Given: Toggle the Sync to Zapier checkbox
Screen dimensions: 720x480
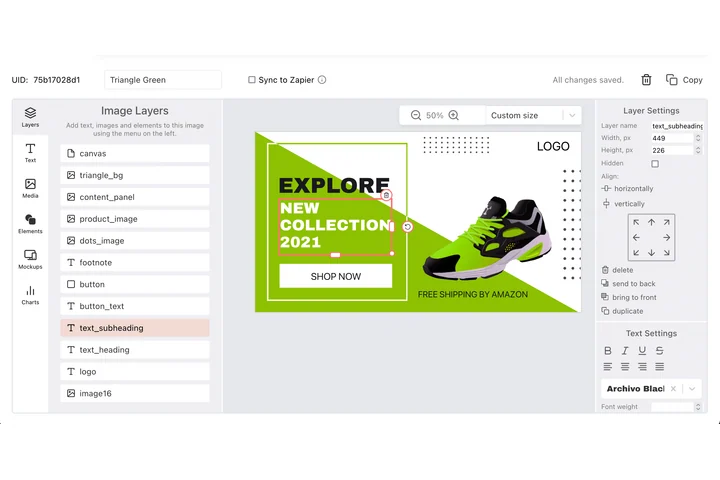Looking at the screenshot, I should [252, 80].
